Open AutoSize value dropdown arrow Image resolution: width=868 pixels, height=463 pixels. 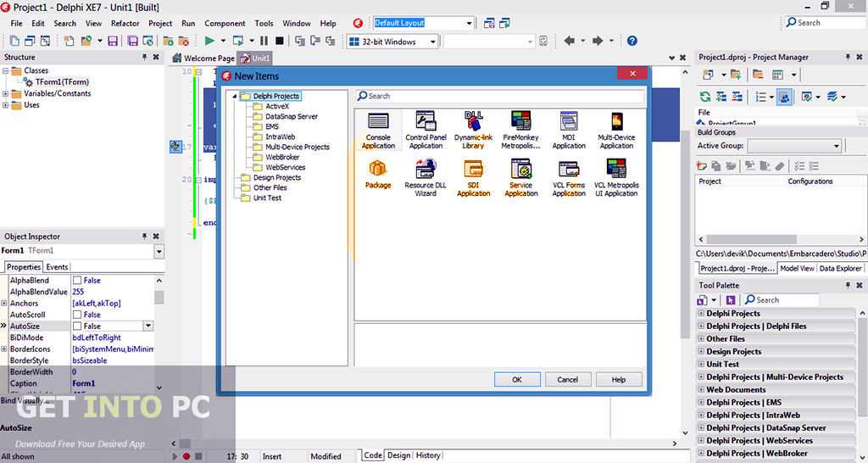pos(148,326)
